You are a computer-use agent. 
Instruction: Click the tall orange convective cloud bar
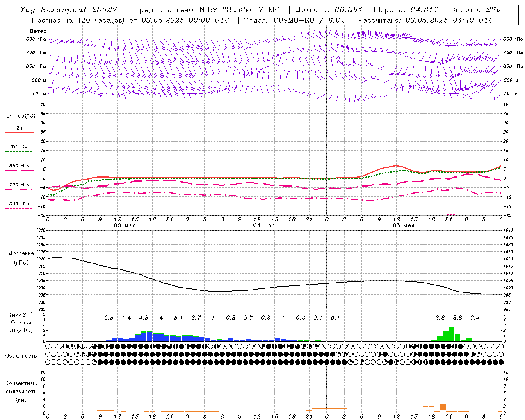point(443,407)
